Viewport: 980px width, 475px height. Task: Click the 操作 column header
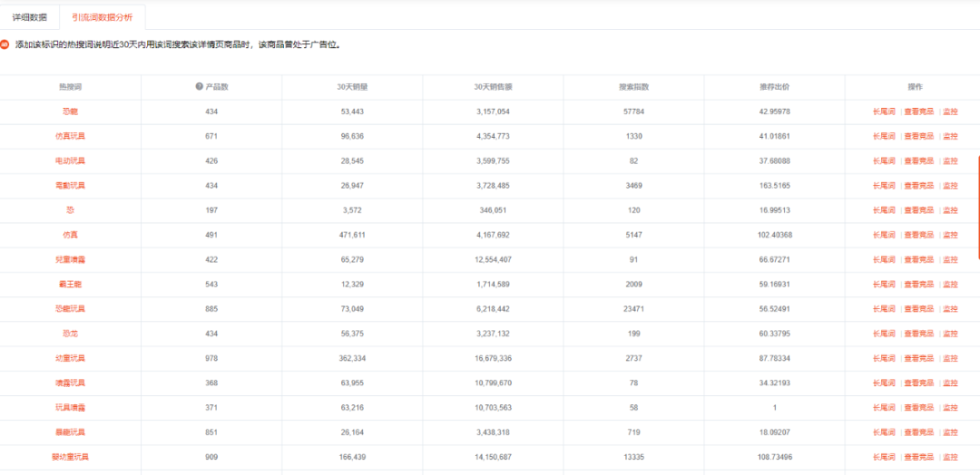915,87
